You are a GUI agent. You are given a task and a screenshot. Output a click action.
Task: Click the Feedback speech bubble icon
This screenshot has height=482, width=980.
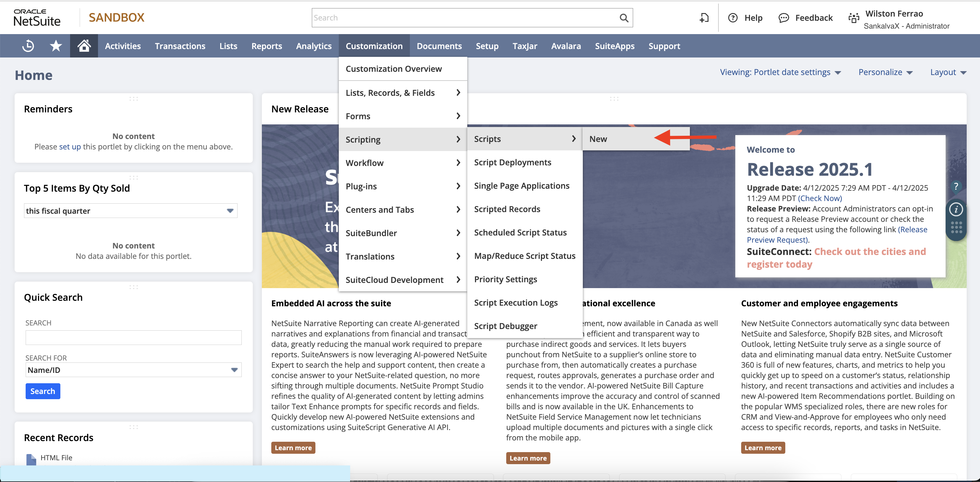tap(784, 18)
